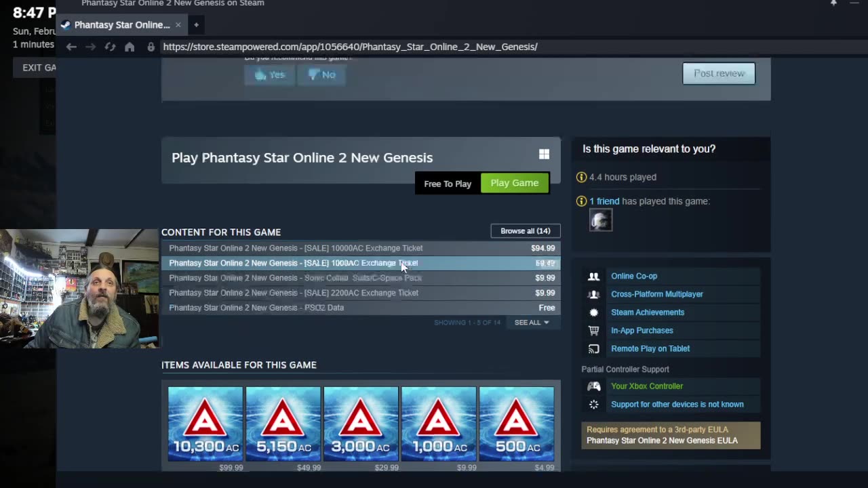
Task: Open the Remote Play on Tablet link
Action: click(650, 349)
